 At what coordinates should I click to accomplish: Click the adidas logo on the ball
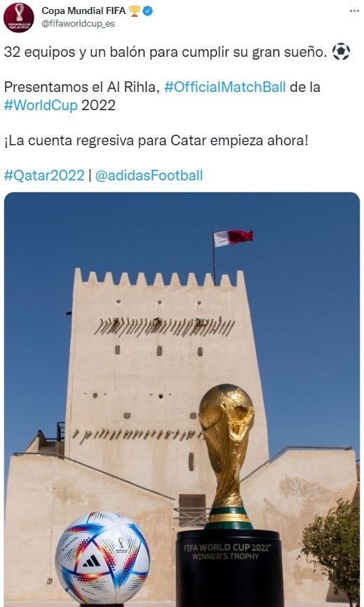pyautogui.click(x=92, y=561)
